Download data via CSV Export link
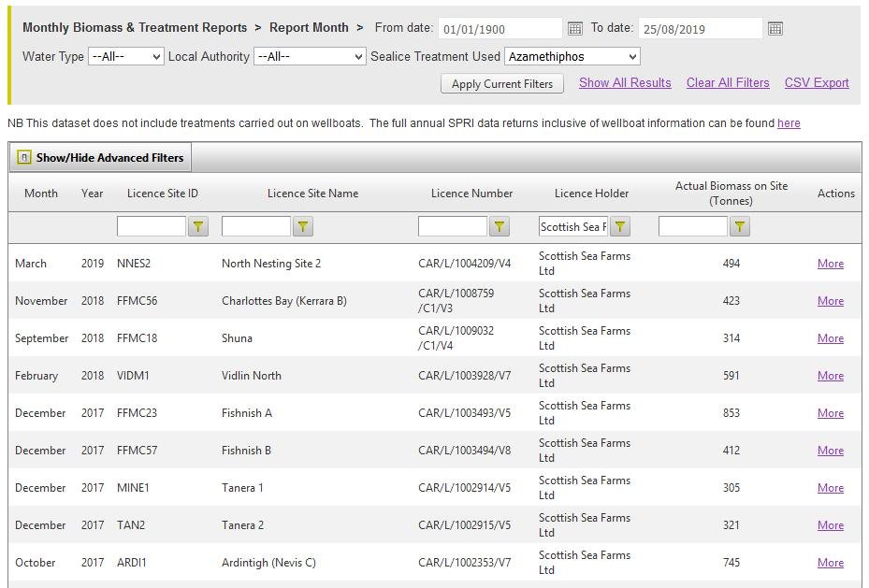Image resolution: width=869 pixels, height=588 pixels. point(817,83)
